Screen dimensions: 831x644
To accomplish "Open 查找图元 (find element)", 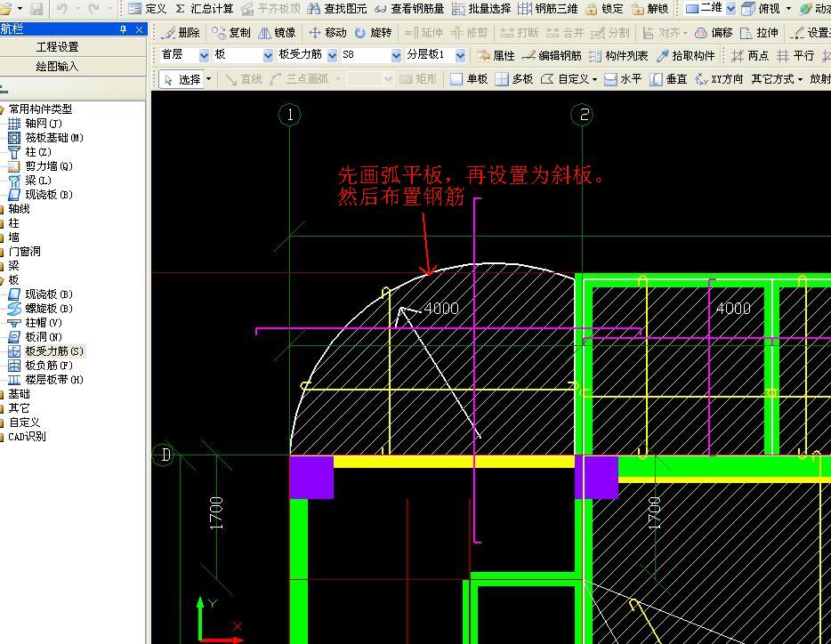I will (336, 9).
